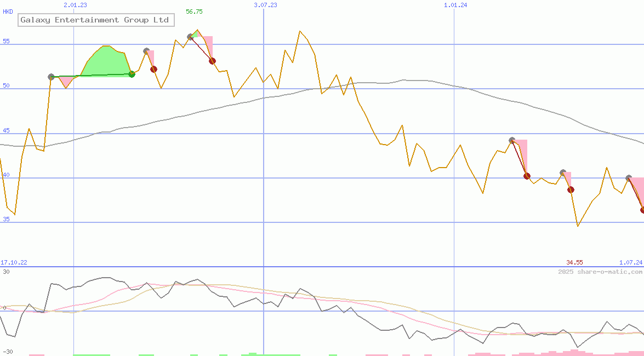Open the share-o-matic.com watermark link
Screen dimensions: 644x356
(600, 272)
